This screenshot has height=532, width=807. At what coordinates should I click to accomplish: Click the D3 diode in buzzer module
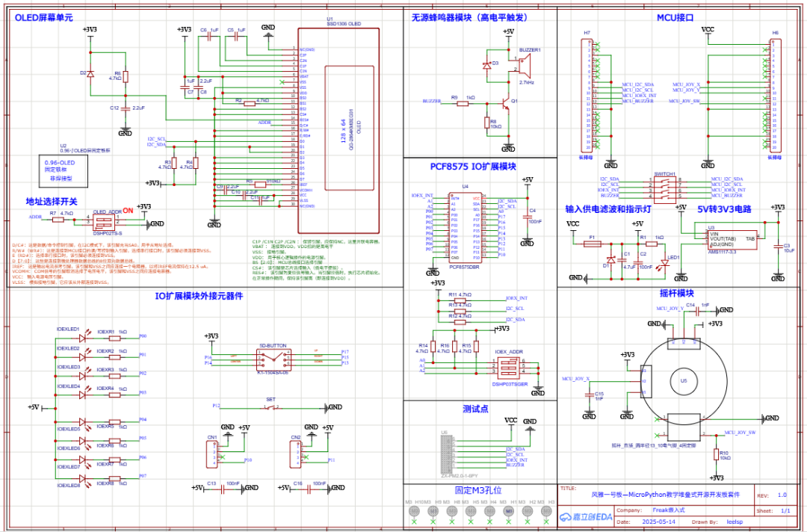[x=488, y=64]
